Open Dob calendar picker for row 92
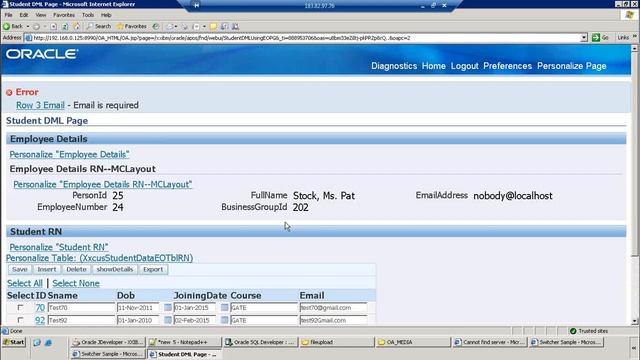Image resolution: width=640 pixels, height=360 pixels. click(168, 320)
